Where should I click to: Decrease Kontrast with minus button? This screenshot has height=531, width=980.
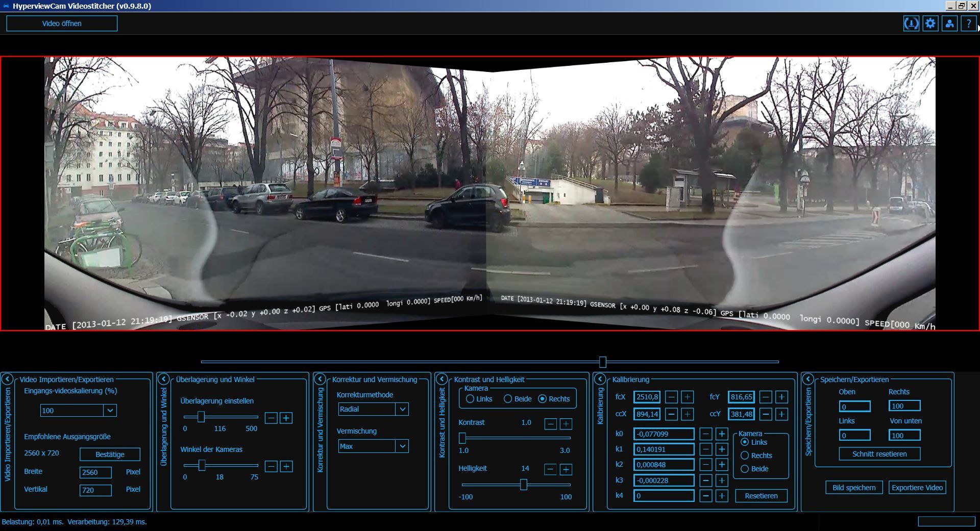click(550, 424)
